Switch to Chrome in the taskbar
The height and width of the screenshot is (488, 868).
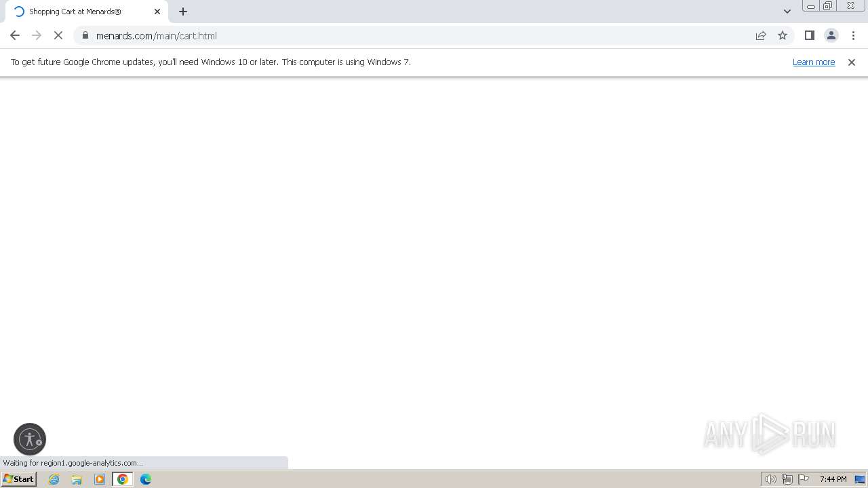tap(123, 479)
